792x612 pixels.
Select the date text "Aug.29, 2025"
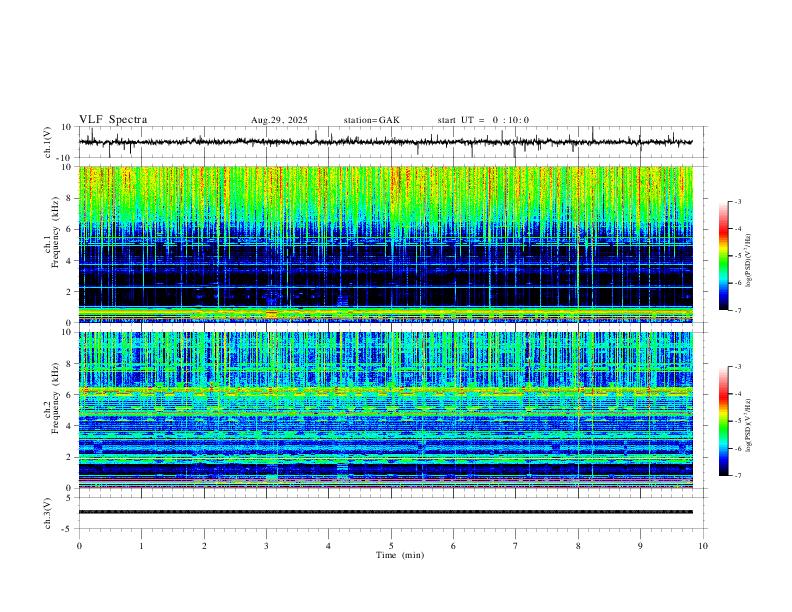279,120
